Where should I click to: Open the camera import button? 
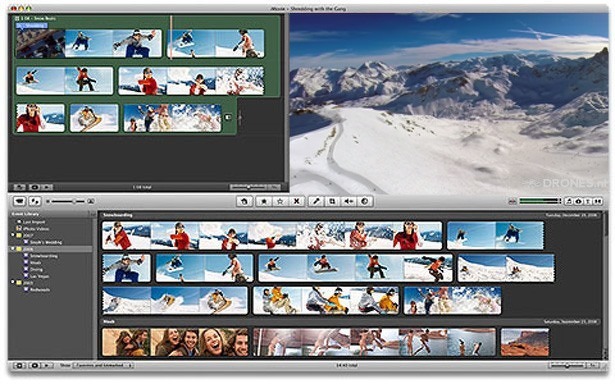pos(19,201)
